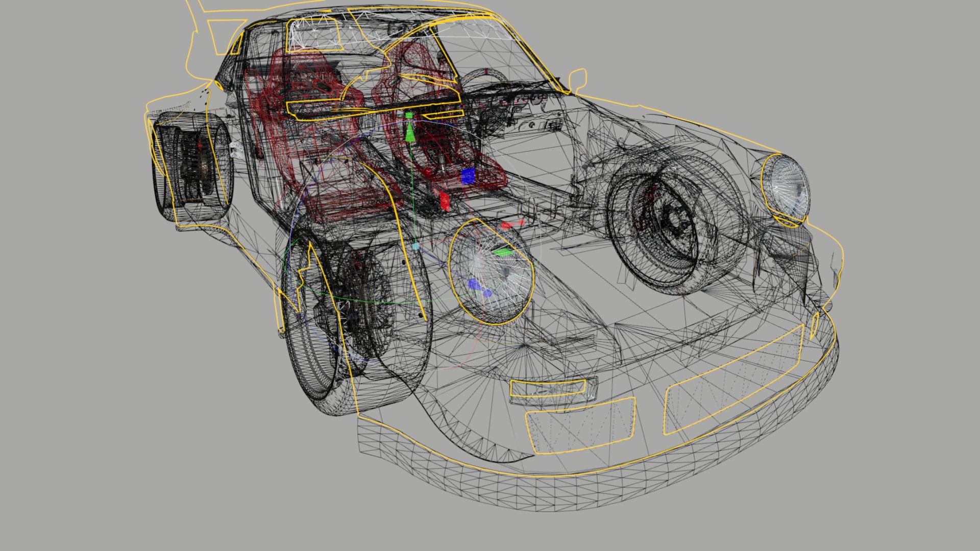
Task: Click the green Y-axis translate arrow cone
Action: click(x=409, y=132)
